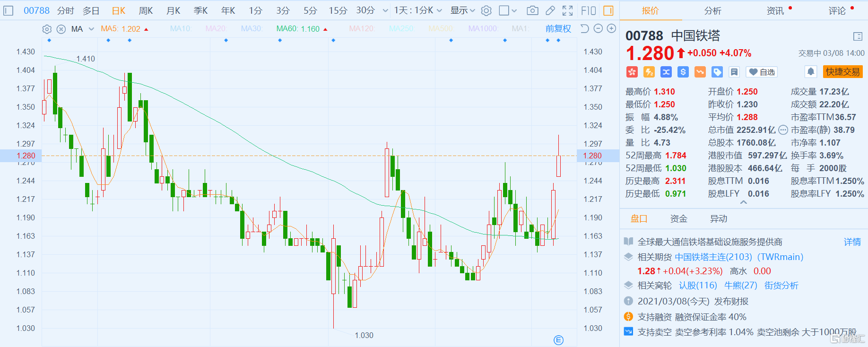Open chart settings gear in top toolbar
Image resolution: width=868 pixels, height=347 pixels.
pyautogui.click(x=486, y=10)
